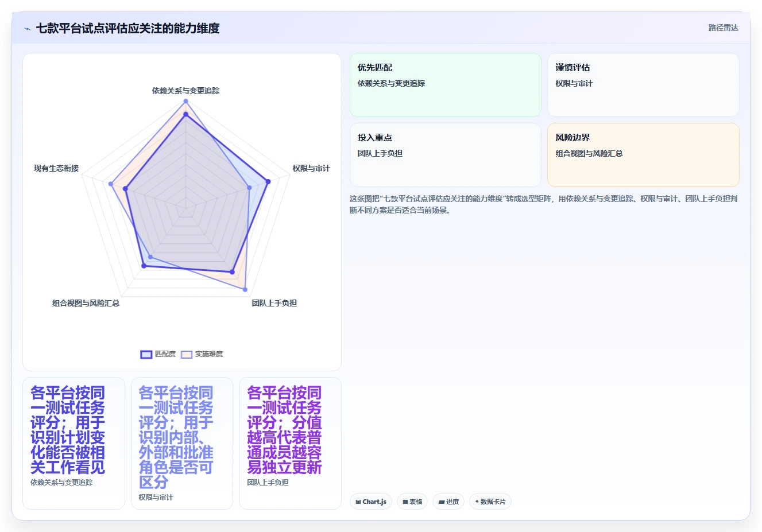
Task: Click the 七款平台试点评估应关注的能力维度 title
Action: [128, 28]
